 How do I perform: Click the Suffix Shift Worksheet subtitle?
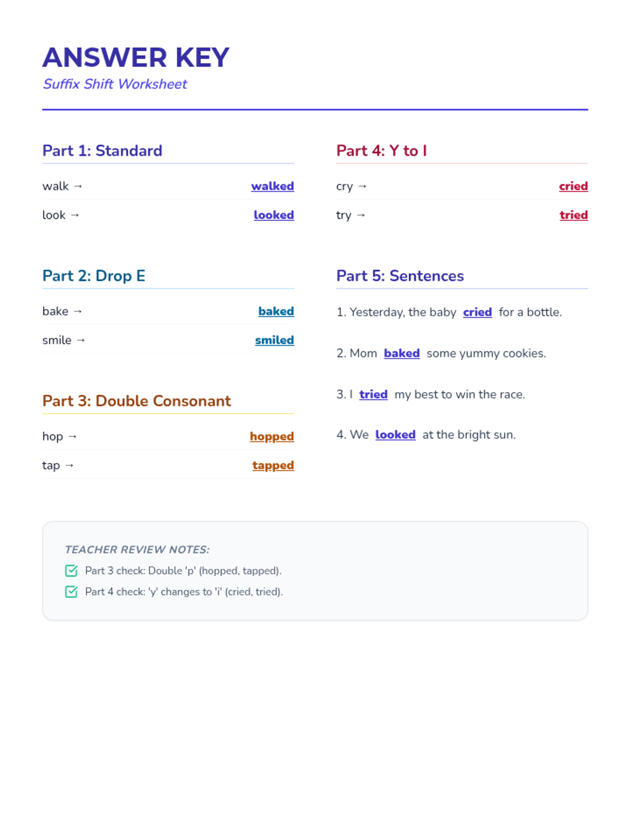click(x=115, y=84)
